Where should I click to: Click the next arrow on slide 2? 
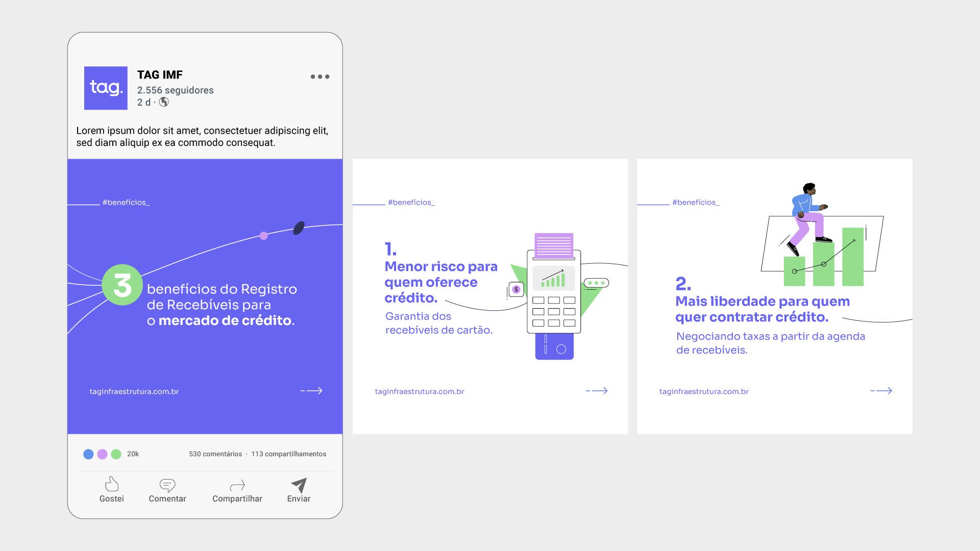[881, 391]
